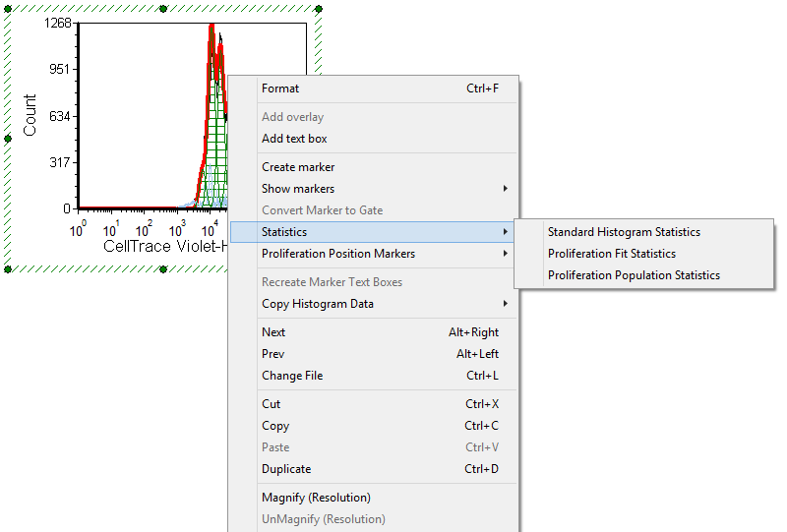Image resolution: width=787 pixels, height=532 pixels.
Task: Click the Count axis label
Action: (30, 115)
